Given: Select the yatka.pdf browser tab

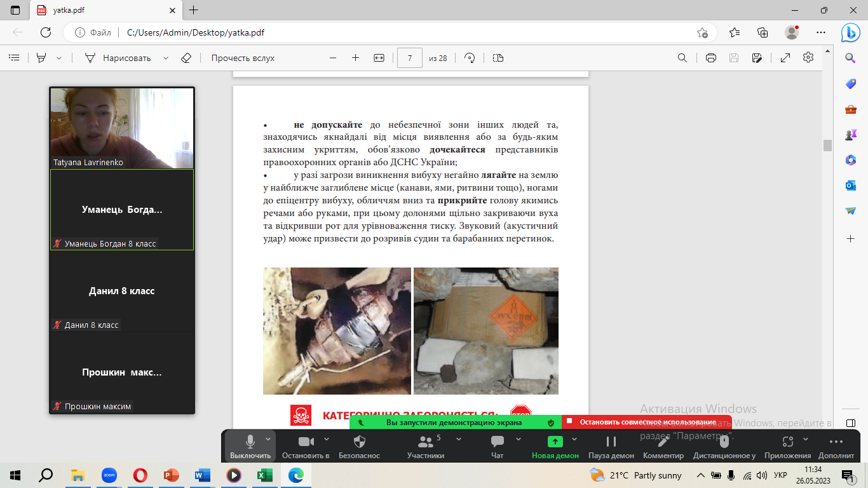Looking at the screenshot, I should [x=105, y=10].
